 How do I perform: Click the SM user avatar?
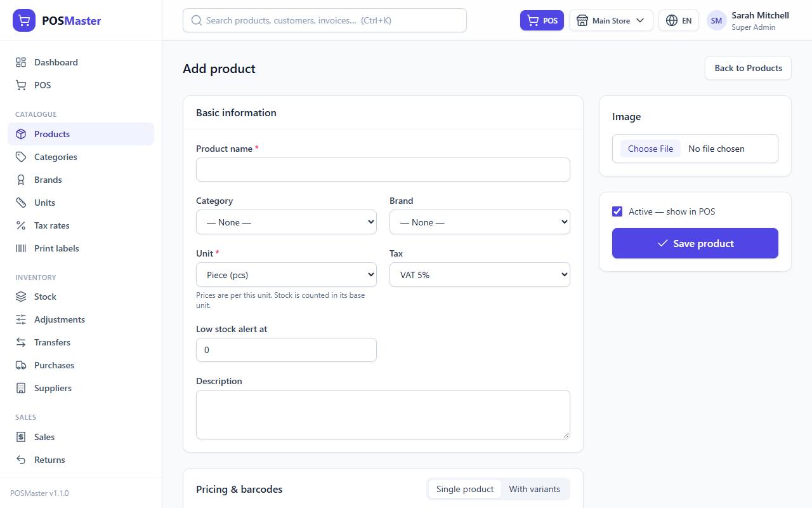716,20
